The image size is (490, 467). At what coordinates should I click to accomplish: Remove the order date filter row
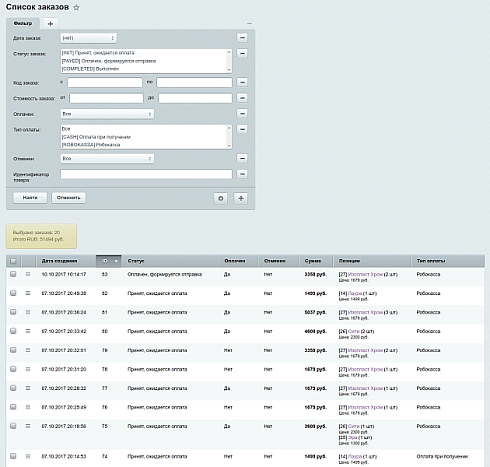point(242,38)
